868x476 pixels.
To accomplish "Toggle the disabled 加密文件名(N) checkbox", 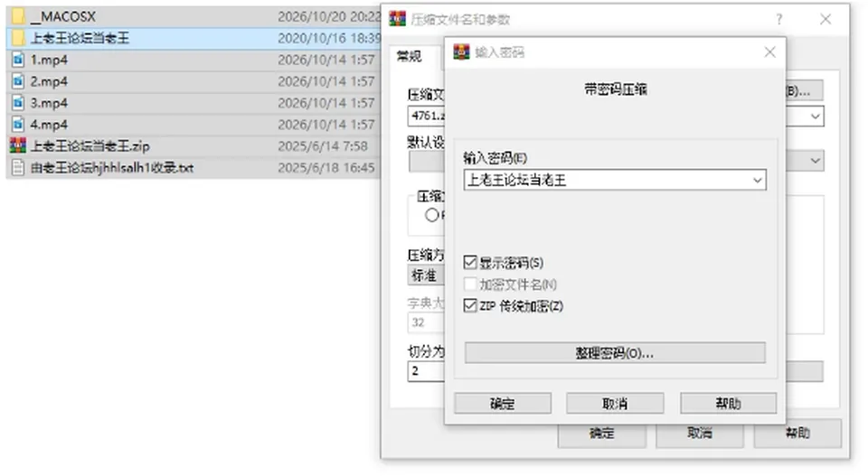I will 470,285.
